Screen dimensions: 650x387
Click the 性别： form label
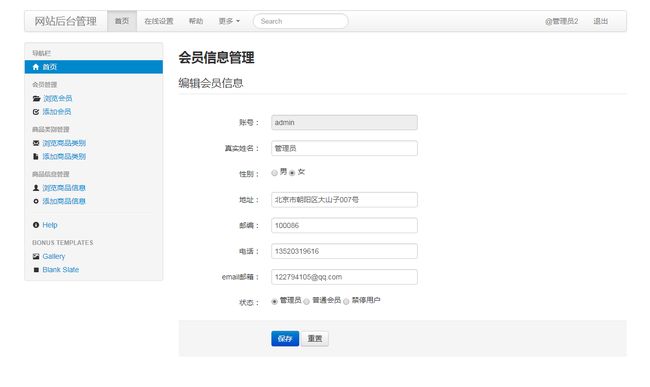pyautogui.click(x=249, y=174)
